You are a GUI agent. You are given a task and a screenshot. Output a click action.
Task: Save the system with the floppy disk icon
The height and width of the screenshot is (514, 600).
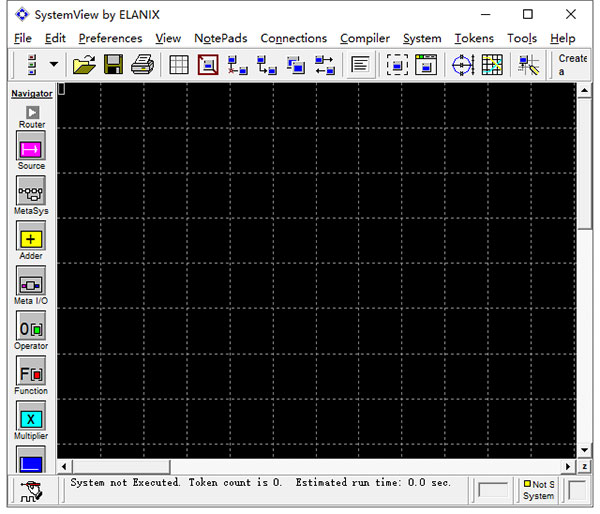click(x=113, y=65)
